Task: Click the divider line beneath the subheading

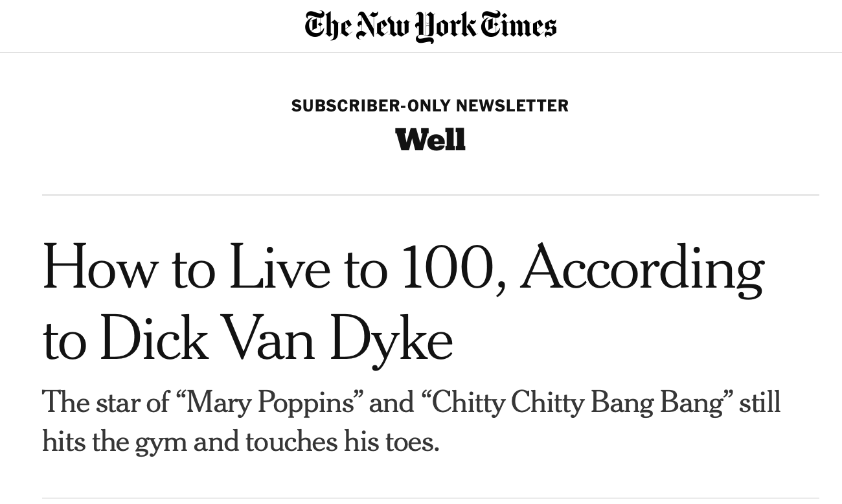Action: pos(430,498)
